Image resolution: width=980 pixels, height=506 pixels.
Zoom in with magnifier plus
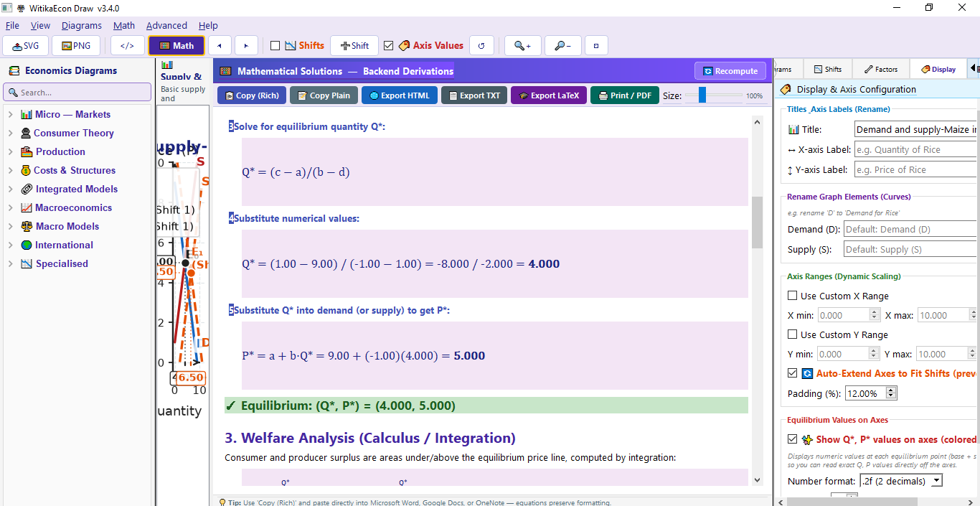(x=522, y=45)
